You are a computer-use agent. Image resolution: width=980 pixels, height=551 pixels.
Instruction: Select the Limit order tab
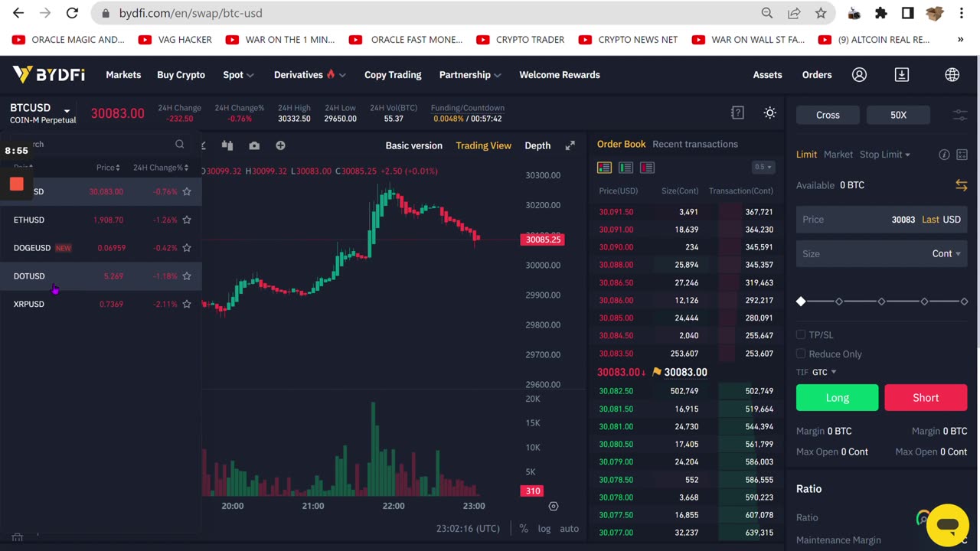pos(806,155)
